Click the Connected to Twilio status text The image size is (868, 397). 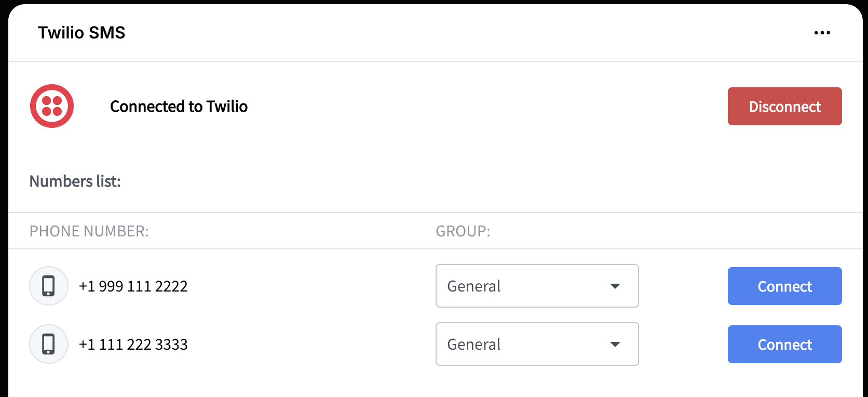tap(179, 107)
